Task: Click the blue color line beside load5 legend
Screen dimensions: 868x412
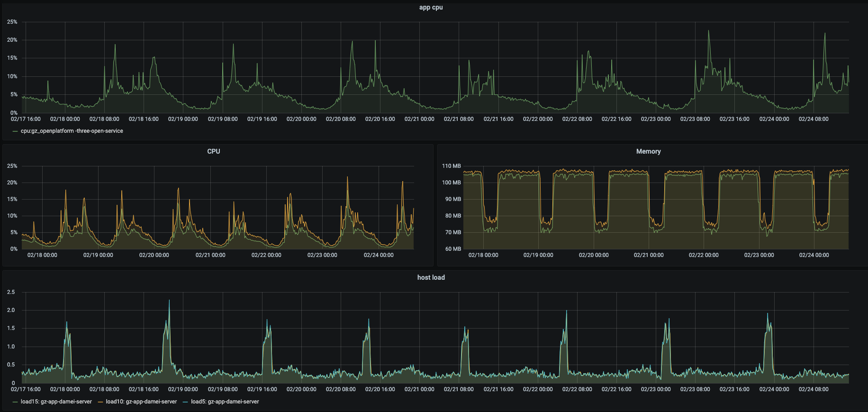Action: [x=185, y=402]
